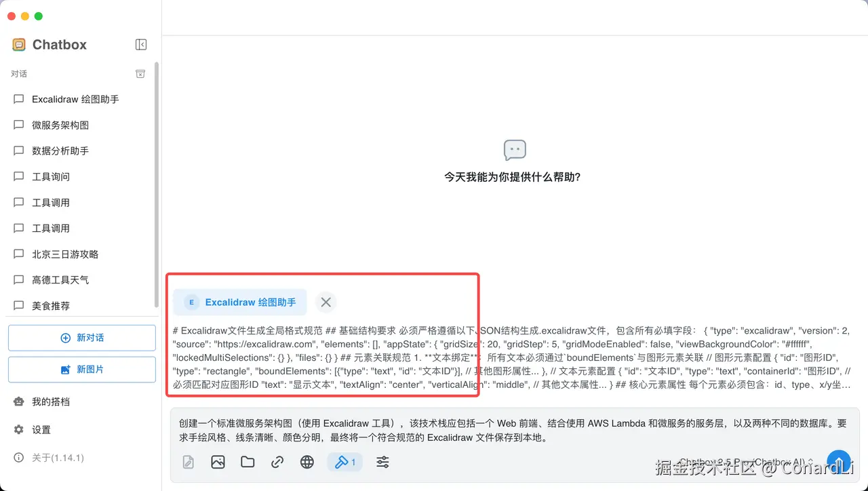Start a new chat with 新对话
Viewport: 868px width, 491px height.
pyautogui.click(x=82, y=338)
